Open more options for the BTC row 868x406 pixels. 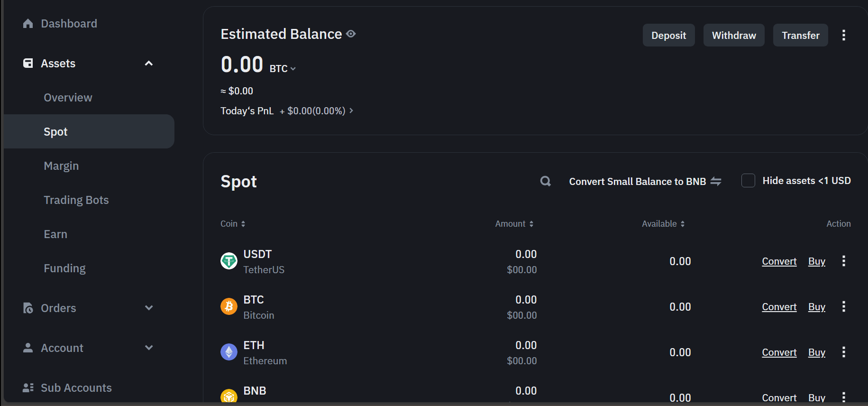click(843, 306)
